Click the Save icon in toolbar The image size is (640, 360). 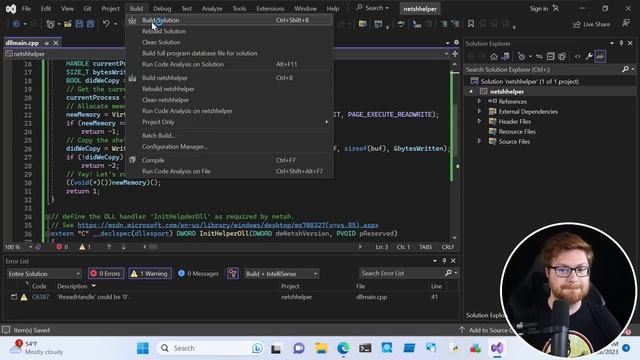tap(79, 24)
